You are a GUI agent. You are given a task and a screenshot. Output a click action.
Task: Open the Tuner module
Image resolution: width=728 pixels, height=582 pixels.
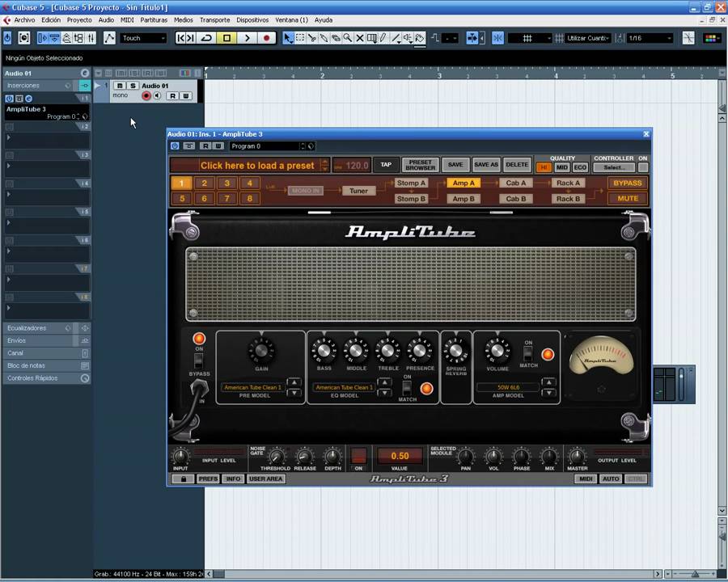point(358,191)
